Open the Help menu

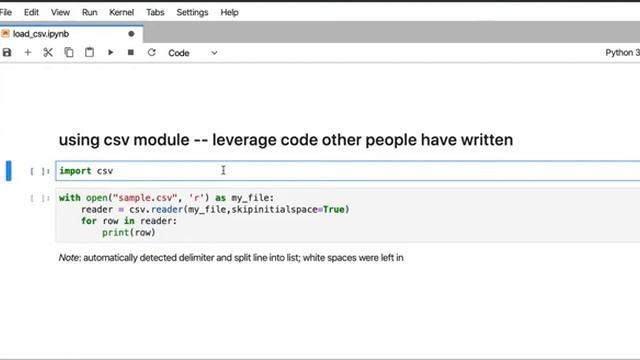pyautogui.click(x=229, y=12)
